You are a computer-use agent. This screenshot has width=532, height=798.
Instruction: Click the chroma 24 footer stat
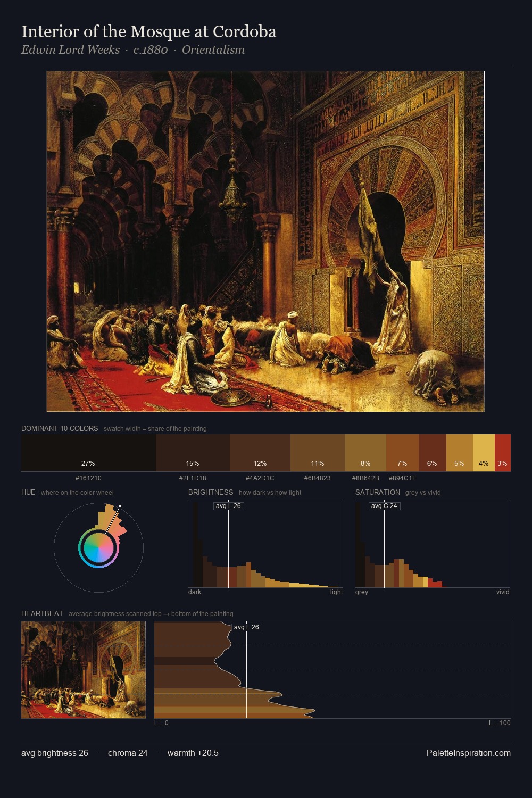(128, 753)
